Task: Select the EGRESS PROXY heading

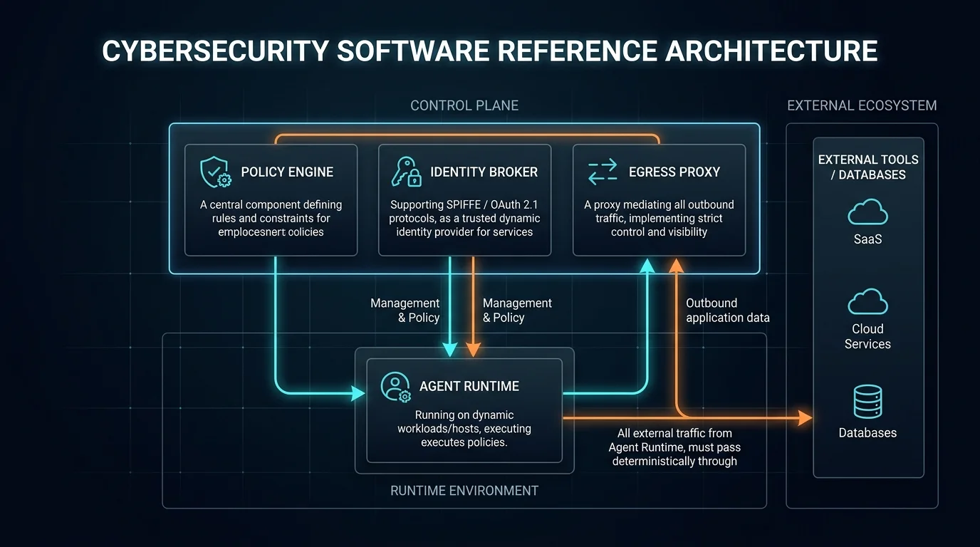Action: coord(674,172)
